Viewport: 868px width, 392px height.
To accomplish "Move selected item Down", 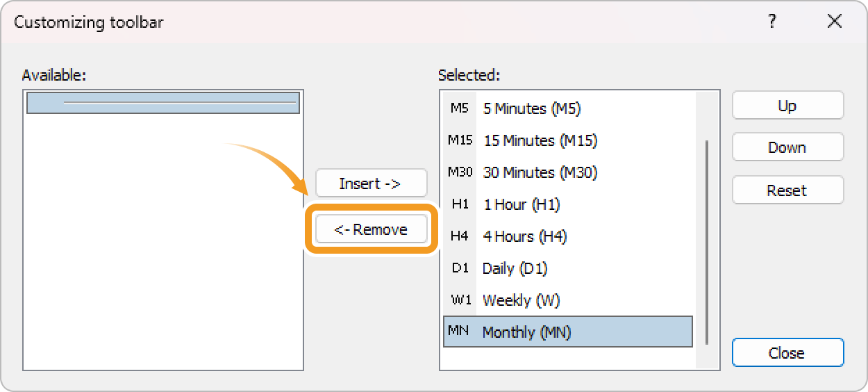I will [787, 147].
